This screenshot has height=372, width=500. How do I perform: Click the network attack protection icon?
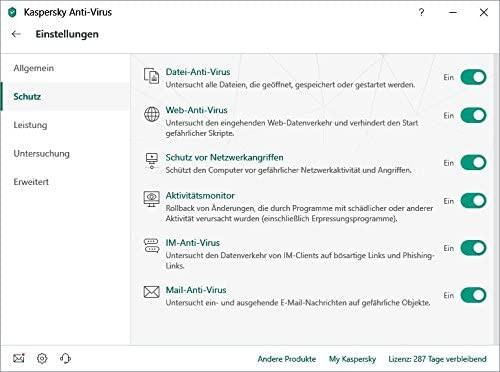click(152, 161)
